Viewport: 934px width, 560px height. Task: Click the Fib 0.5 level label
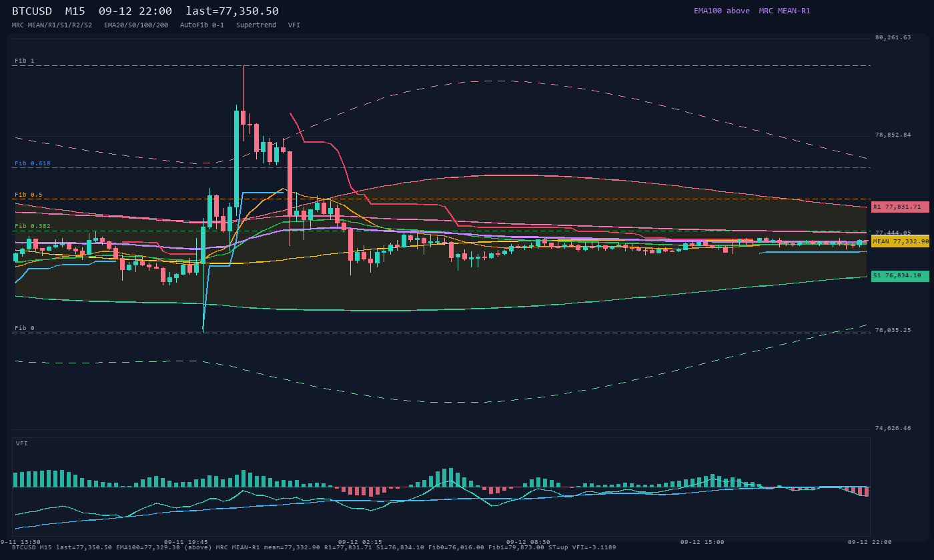click(x=29, y=195)
